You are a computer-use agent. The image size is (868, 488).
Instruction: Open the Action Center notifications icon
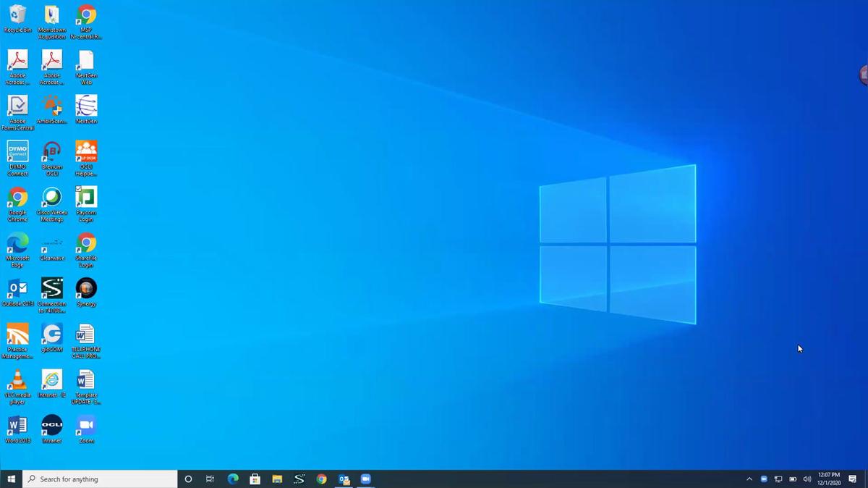(x=853, y=479)
